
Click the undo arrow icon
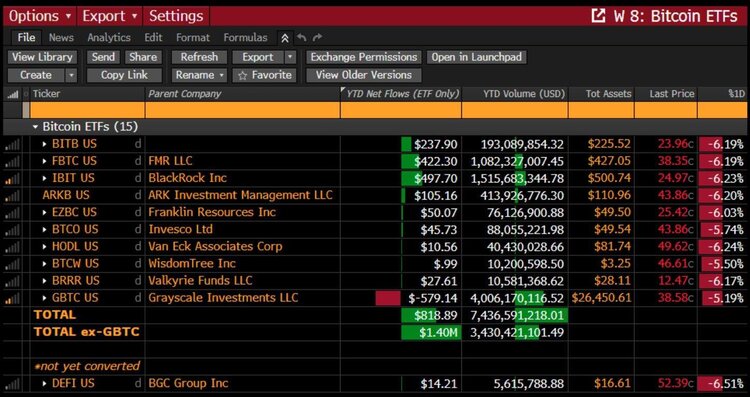301,38
